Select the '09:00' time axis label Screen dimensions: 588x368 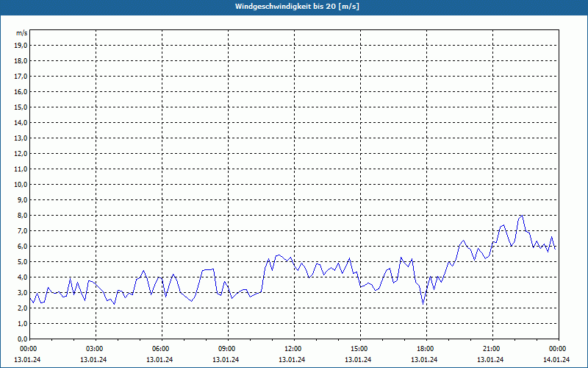[226, 349]
